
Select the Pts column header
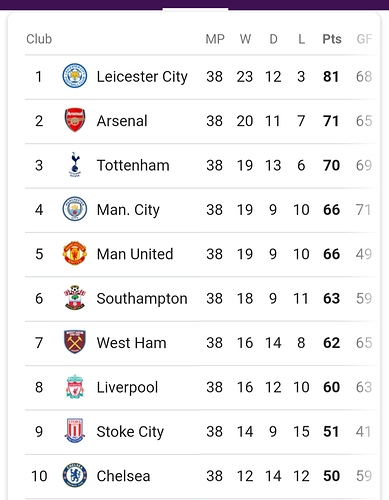tap(332, 39)
